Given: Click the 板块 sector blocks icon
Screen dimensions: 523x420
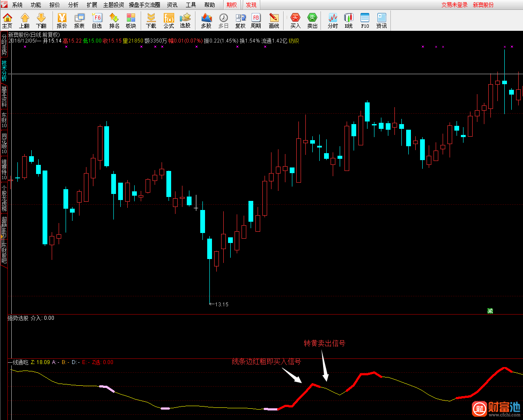Looking at the screenshot, I should tap(131, 20).
